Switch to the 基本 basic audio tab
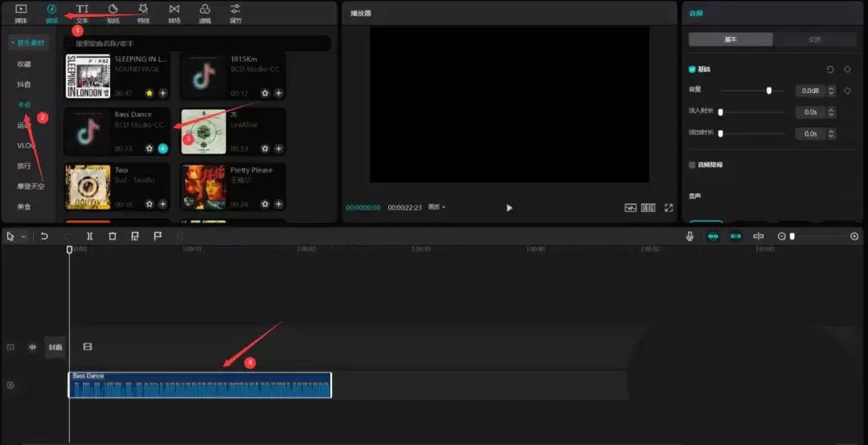868x445 pixels. tap(731, 39)
